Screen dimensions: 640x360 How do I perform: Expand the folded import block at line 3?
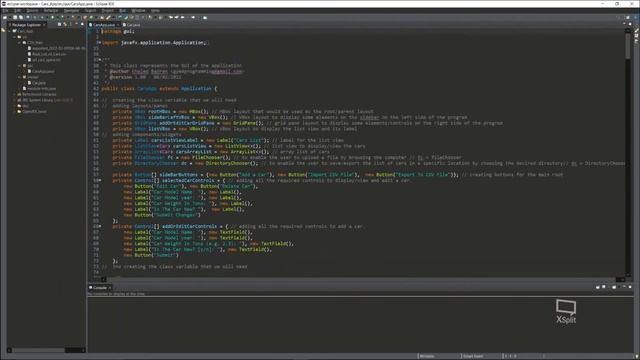[100, 42]
